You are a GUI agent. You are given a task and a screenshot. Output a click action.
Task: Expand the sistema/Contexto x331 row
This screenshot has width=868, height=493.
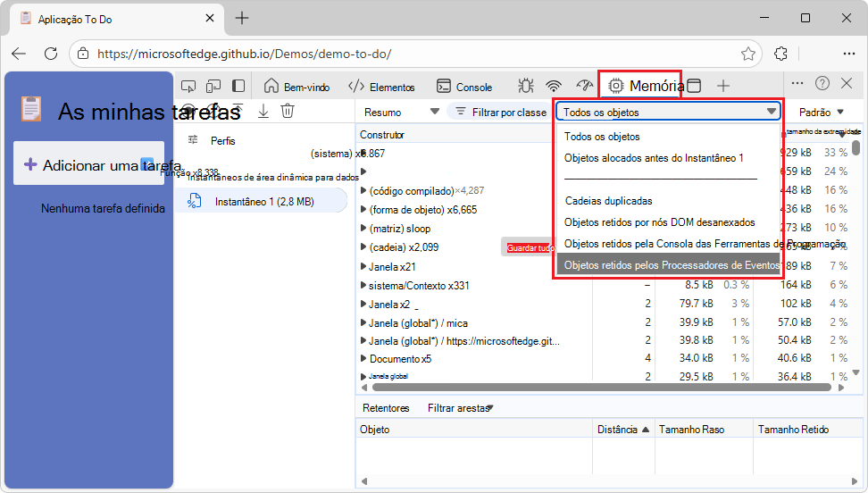363,285
